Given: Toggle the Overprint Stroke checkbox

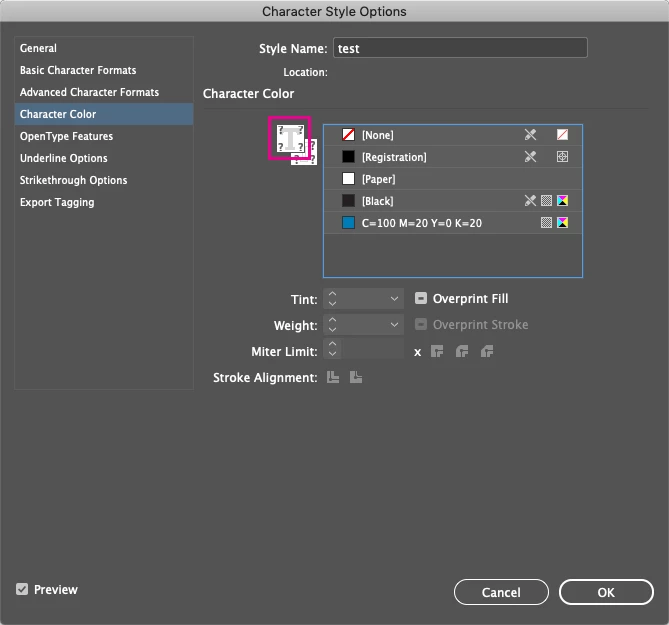Looking at the screenshot, I should coord(421,324).
